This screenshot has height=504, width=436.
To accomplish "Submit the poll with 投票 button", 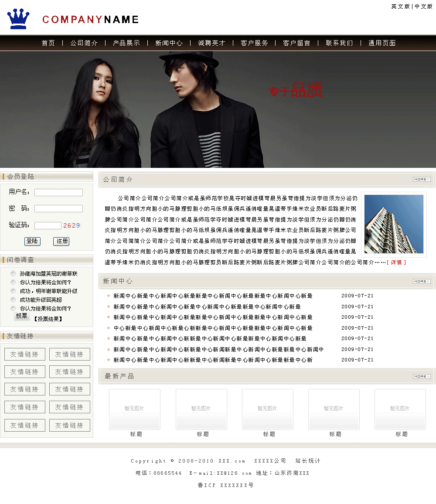I will [22, 316].
